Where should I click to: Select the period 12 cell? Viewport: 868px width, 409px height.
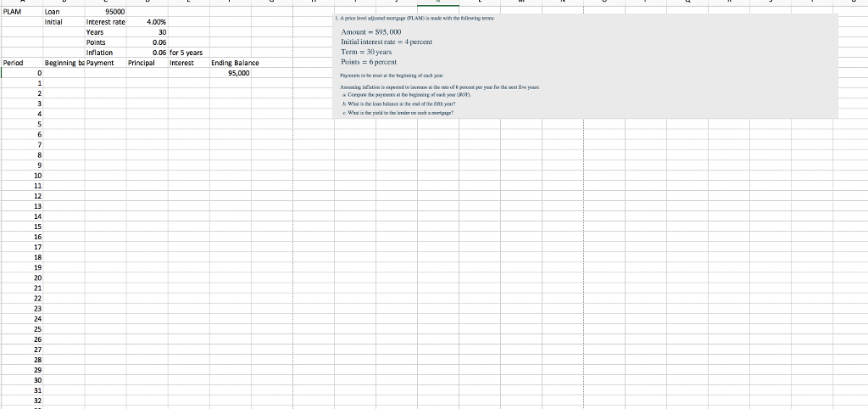22,196
